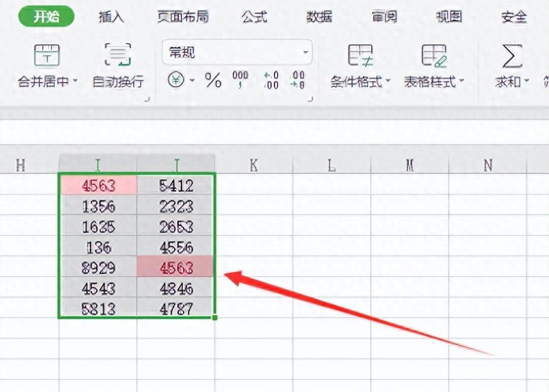
Task: Switch to the 插入 (Insert) ribbon tab
Action: [110, 17]
